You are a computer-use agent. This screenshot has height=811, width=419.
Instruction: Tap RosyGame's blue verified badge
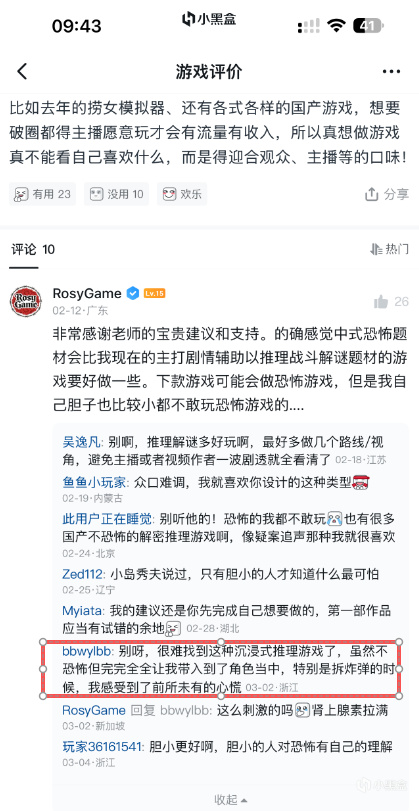coord(132,293)
